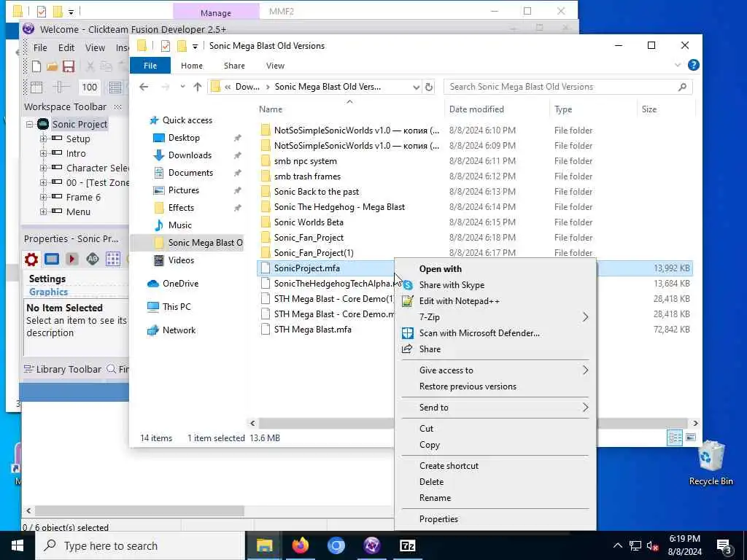Click New file icon in Clickteam Fusion toolbar
This screenshot has height=560, width=747.
click(36, 66)
